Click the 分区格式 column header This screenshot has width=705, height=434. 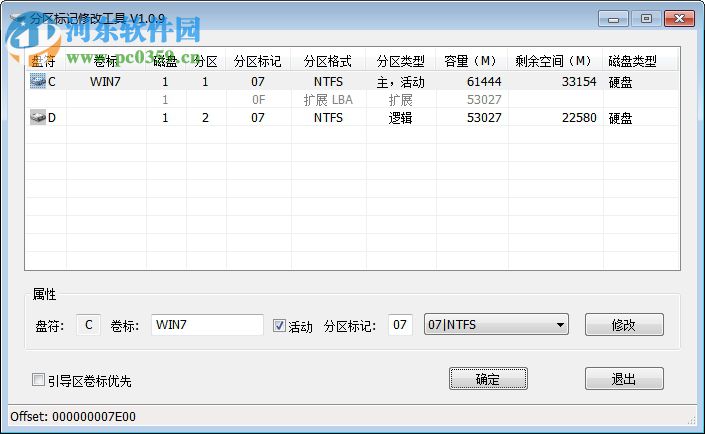(328, 61)
